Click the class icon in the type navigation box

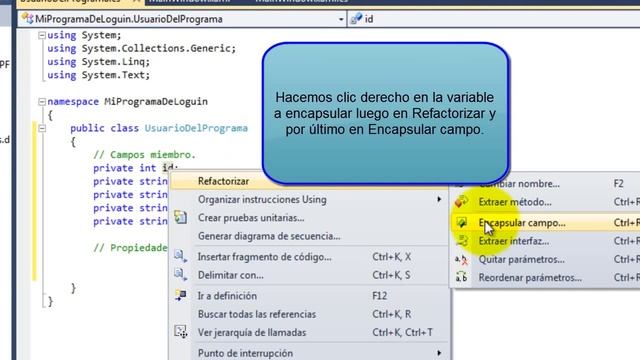pos(27,19)
